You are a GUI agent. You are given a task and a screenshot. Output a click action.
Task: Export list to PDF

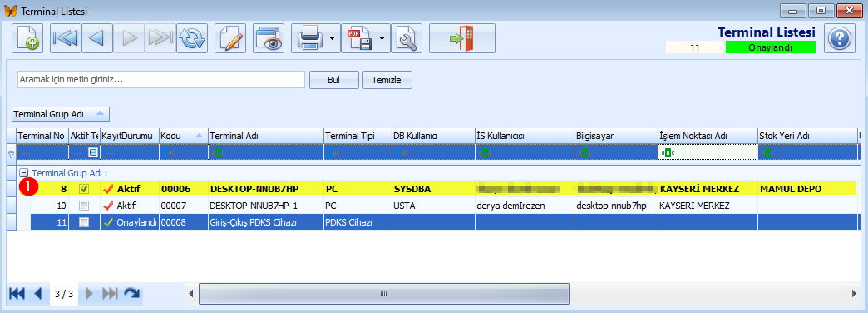[x=359, y=38]
